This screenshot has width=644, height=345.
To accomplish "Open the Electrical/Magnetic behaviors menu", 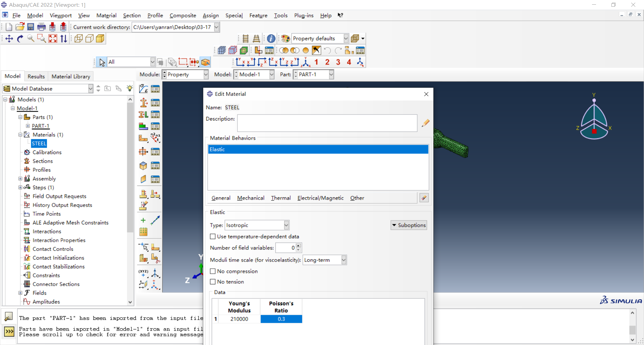I will (320, 198).
